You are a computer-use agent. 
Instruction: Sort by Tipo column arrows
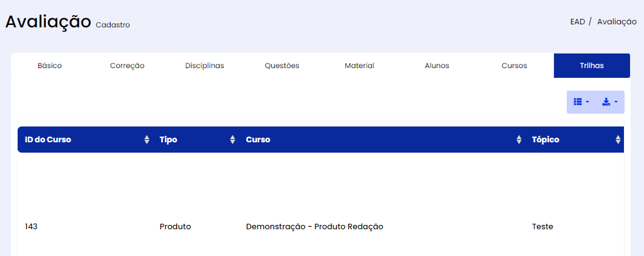point(232,140)
